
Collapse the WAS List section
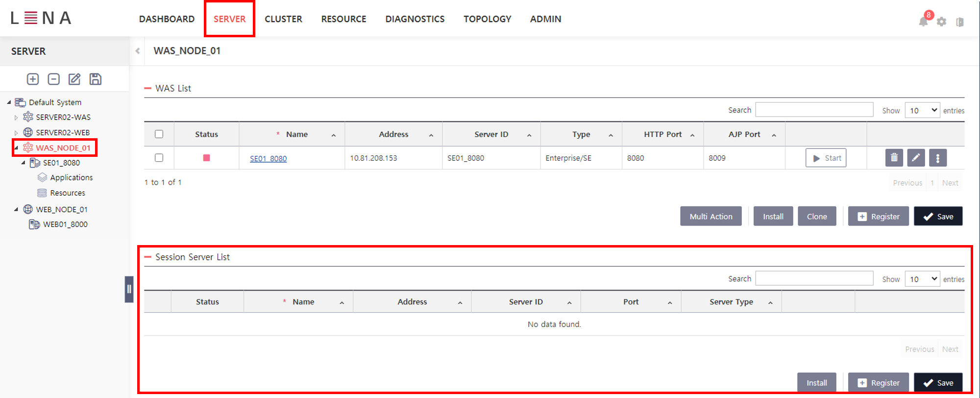click(147, 88)
